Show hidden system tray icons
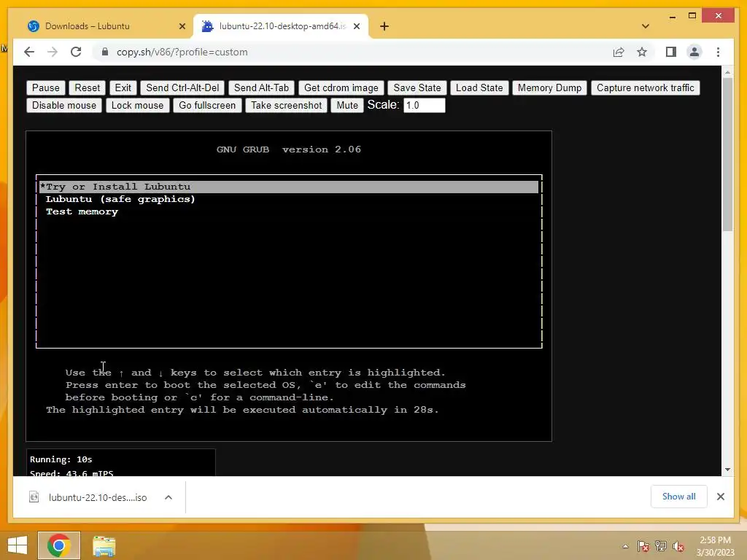Screen dimensions: 747x560 click(625, 546)
